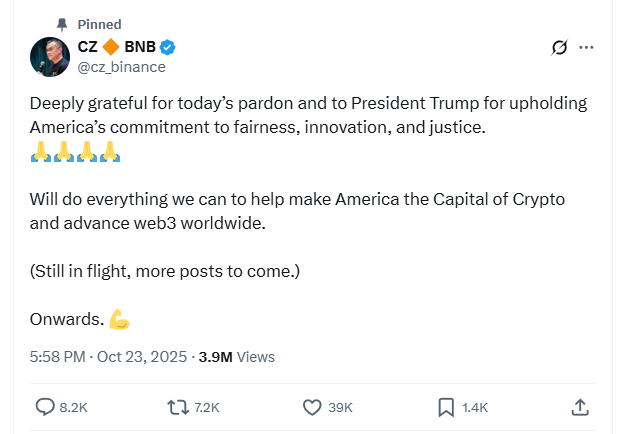Click the reply speech bubble icon
The height and width of the screenshot is (434, 625).
(x=46, y=407)
